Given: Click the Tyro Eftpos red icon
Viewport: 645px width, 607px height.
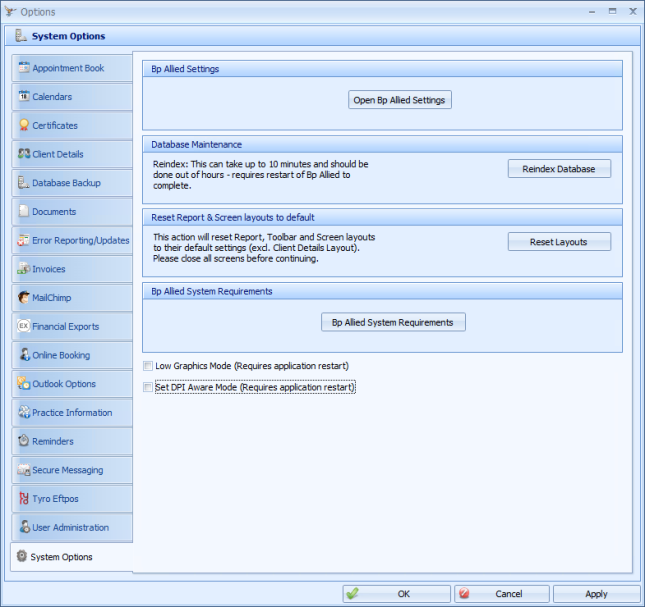Looking at the screenshot, I should [24, 498].
